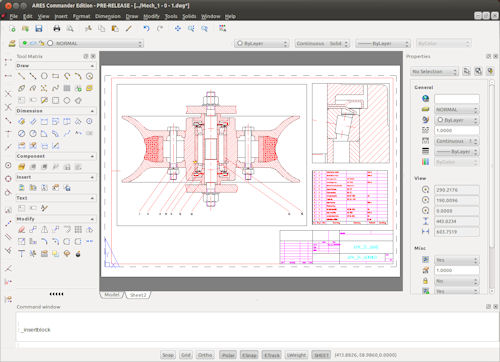Click the Quick Select icon in Properties panel

(x=490, y=71)
